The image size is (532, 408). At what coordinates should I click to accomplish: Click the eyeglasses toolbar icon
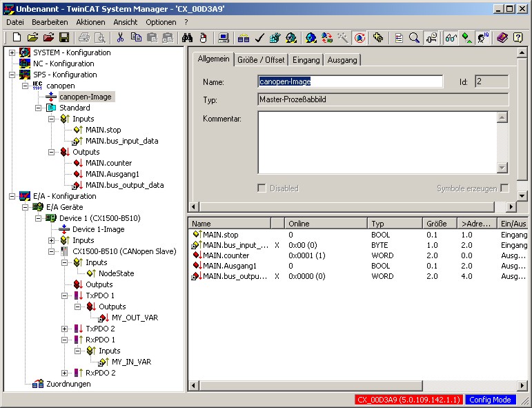(451, 37)
